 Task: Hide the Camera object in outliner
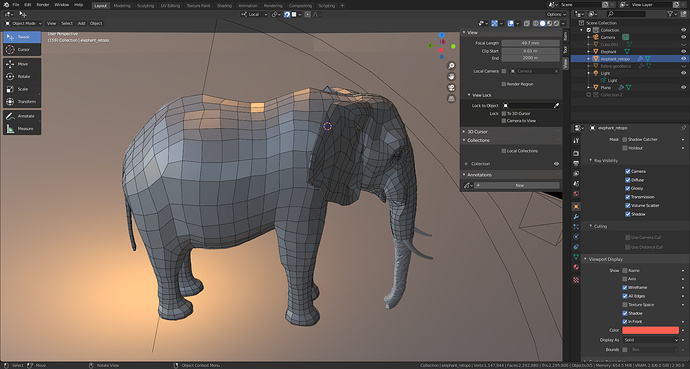pos(683,37)
